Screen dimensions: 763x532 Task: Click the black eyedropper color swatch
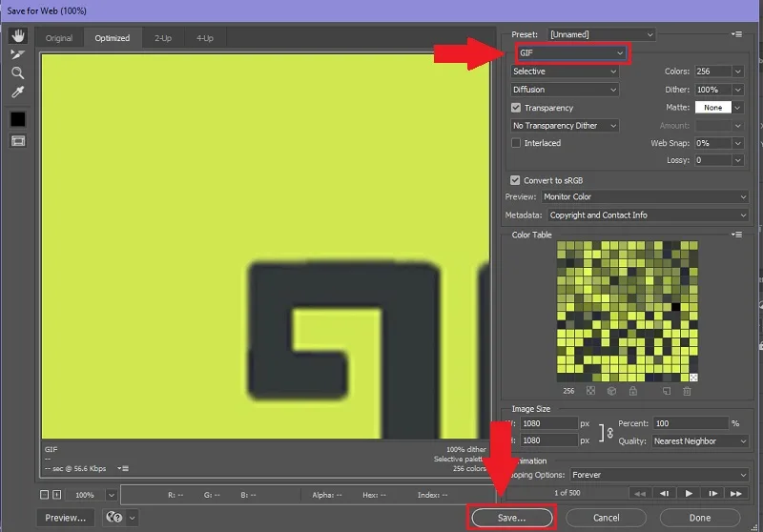tap(18, 119)
